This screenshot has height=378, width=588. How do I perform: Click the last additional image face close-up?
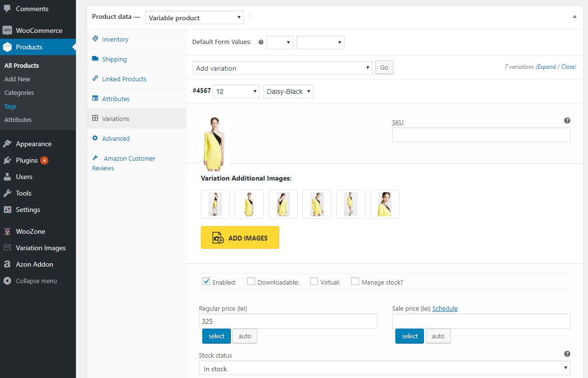(385, 204)
